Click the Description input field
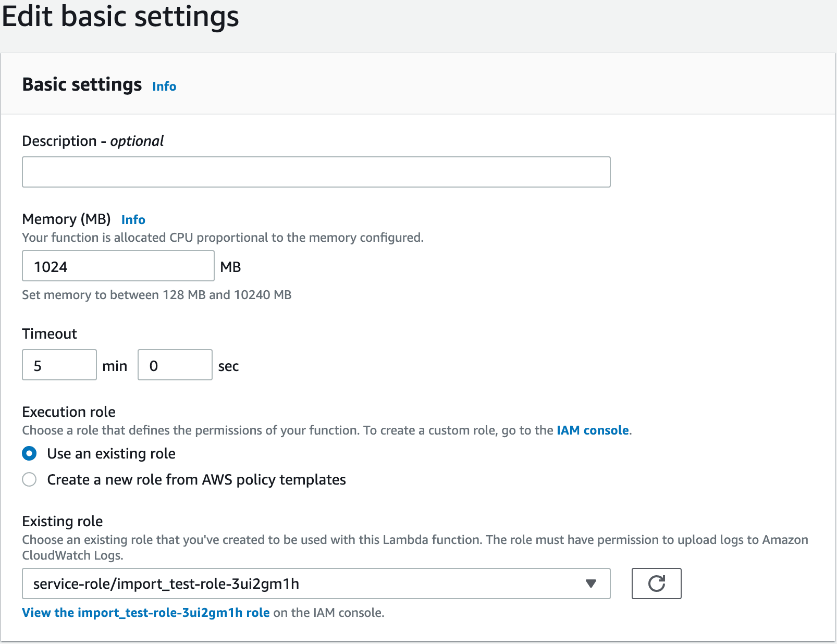 [316, 171]
